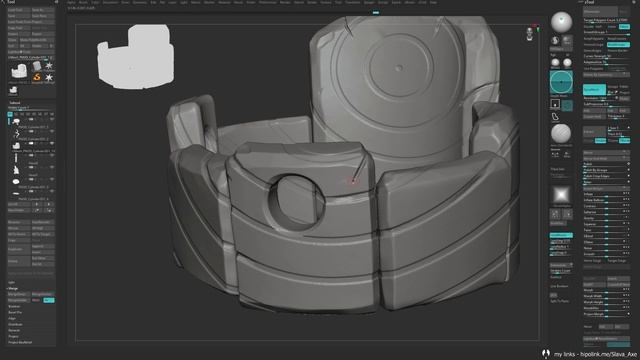Screen dimensions: 640x360
Task: Click the Save As button
Action: click(42, 10)
